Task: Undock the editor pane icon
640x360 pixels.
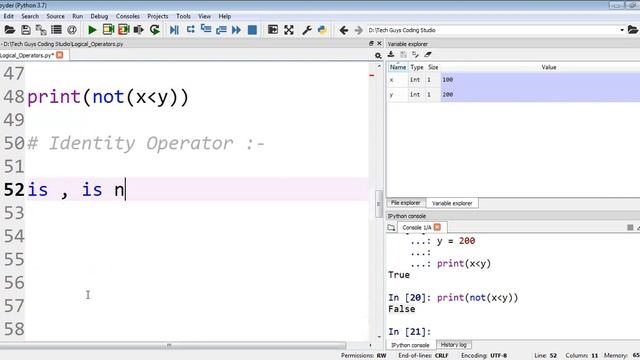Action: pyautogui.click(x=371, y=43)
